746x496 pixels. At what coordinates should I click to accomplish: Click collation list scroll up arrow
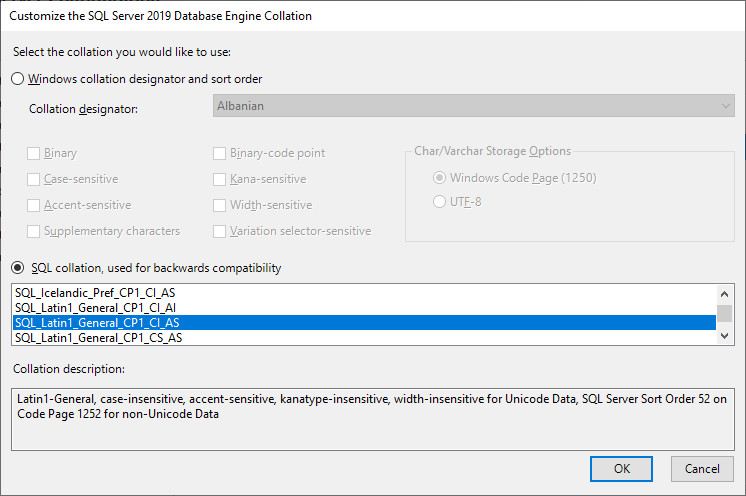[x=725, y=294]
